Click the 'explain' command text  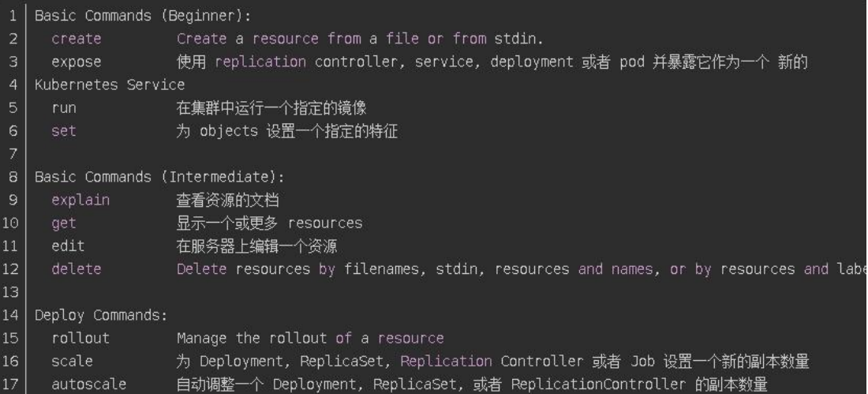80,200
